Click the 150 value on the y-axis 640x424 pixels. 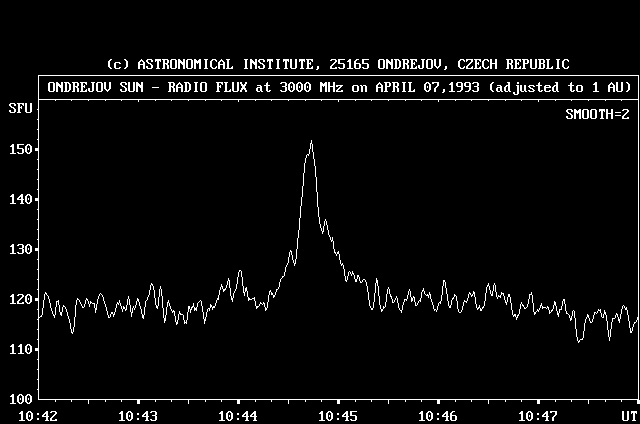pyautogui.click(x=19, y=149)
